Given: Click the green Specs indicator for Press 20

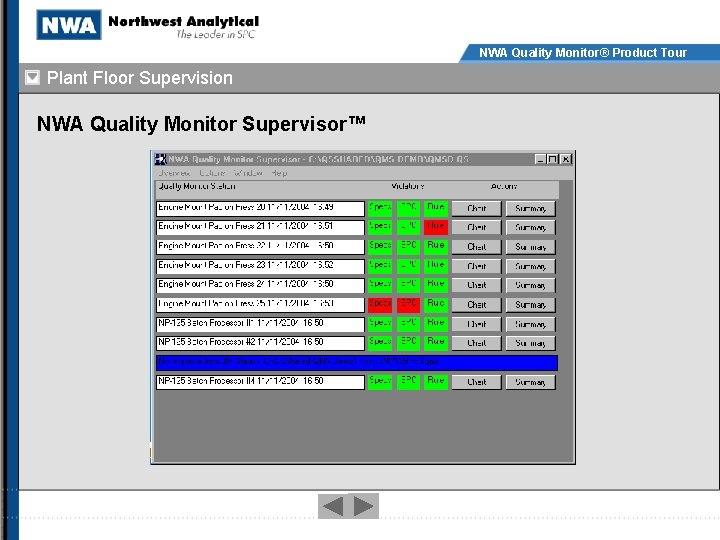Looking at the screenshot, I should (x=380, y=208).
